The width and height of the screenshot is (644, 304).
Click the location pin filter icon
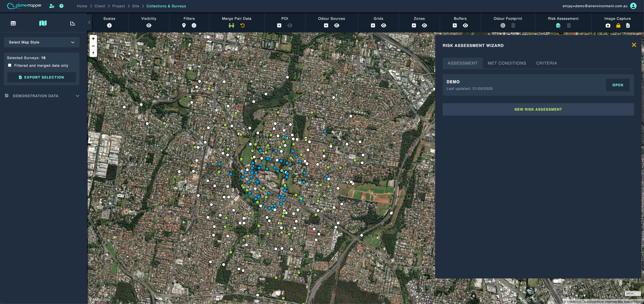click(x=184, y=26)
